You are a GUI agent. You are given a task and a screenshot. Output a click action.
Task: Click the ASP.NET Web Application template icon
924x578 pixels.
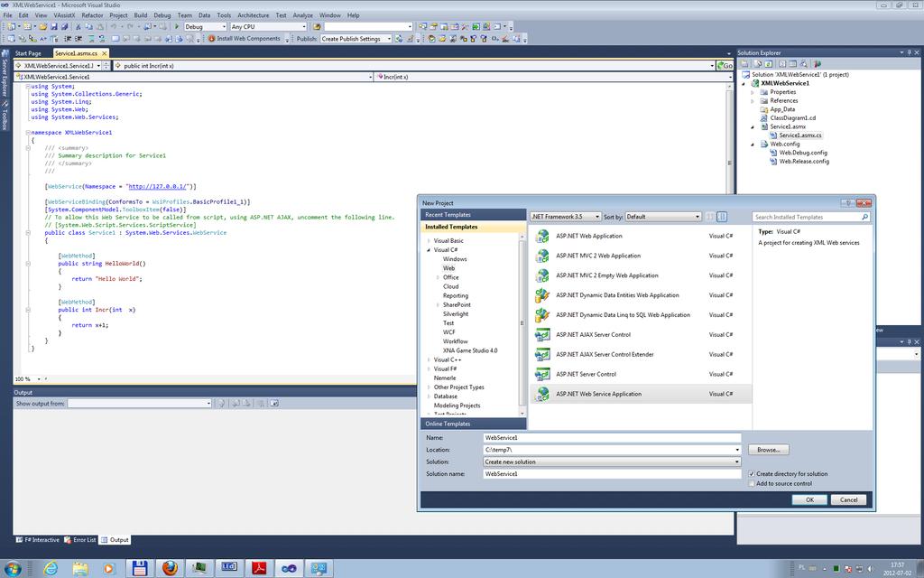point(542,236)
